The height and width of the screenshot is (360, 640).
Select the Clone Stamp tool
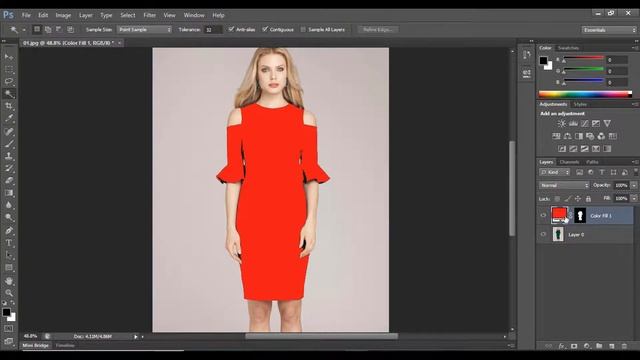click(9, 156)
